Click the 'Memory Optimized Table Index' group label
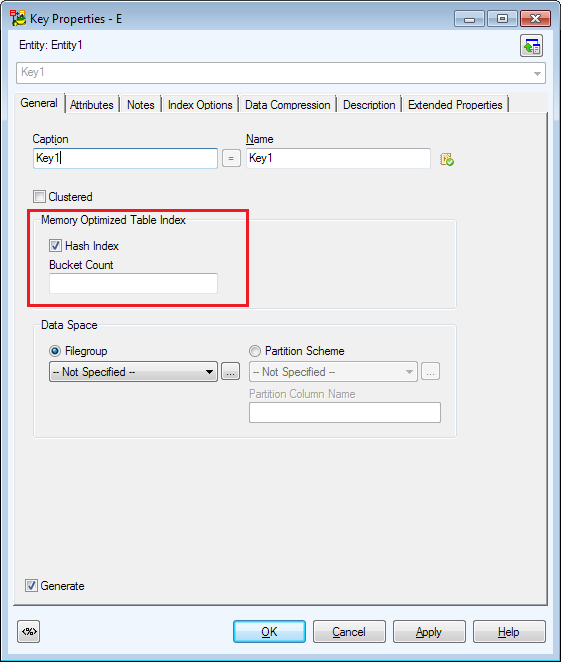 (113, 220)
